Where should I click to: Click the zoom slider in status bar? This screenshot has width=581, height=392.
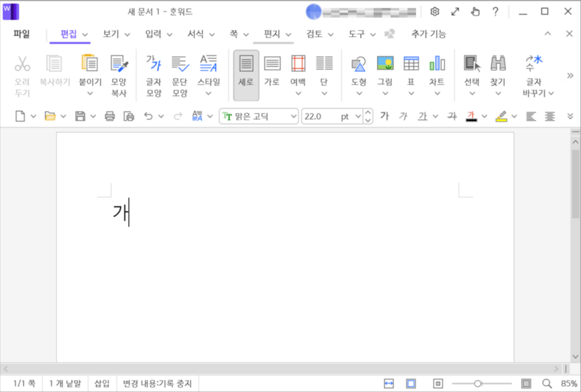click(478, 383)
